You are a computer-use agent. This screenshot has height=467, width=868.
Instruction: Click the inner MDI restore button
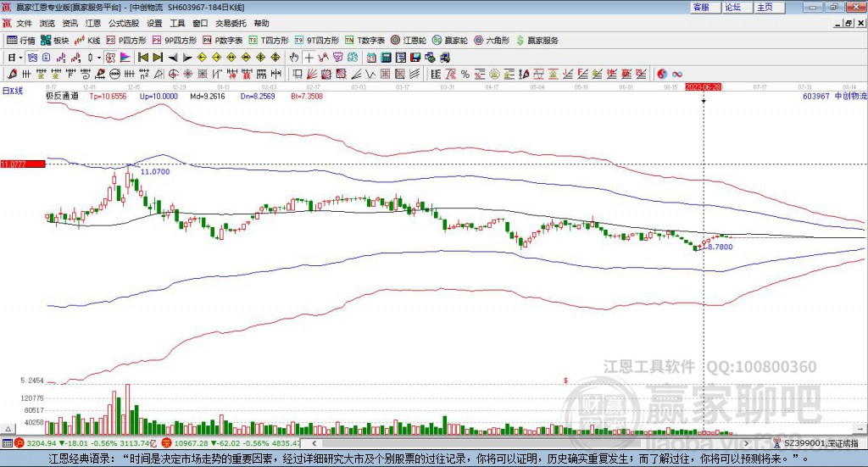coord(849,23)
